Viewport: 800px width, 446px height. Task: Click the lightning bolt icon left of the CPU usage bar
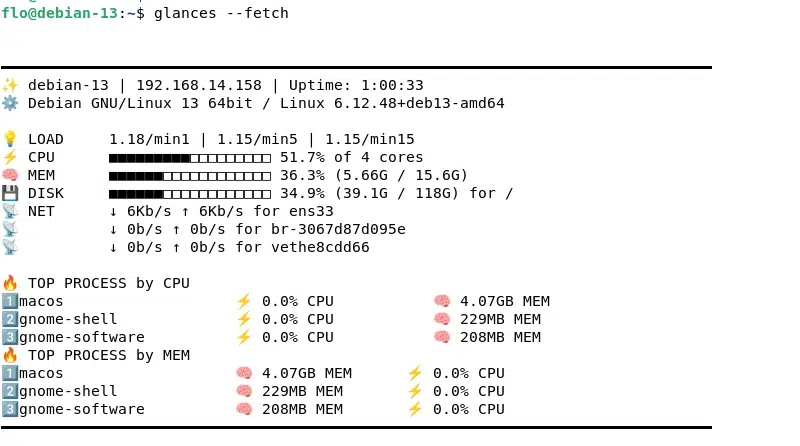10,157
